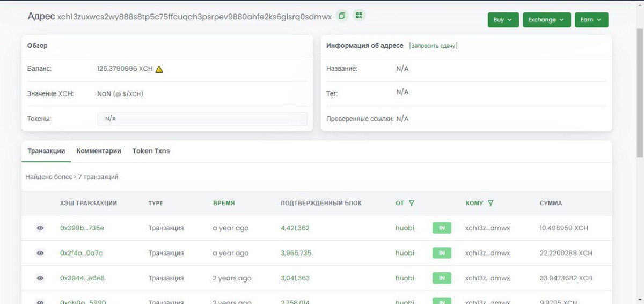This screenshot has width=644, height=304.
Task: Select recipient xch13z...dmwx in 10.498959 XCH row
Action: click(488, 228)
